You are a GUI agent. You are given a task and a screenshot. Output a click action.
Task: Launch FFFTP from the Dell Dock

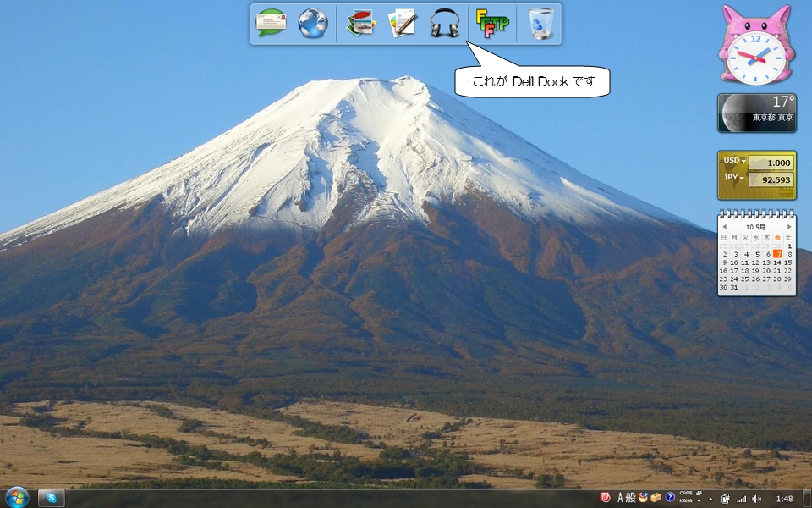[492, 24]
